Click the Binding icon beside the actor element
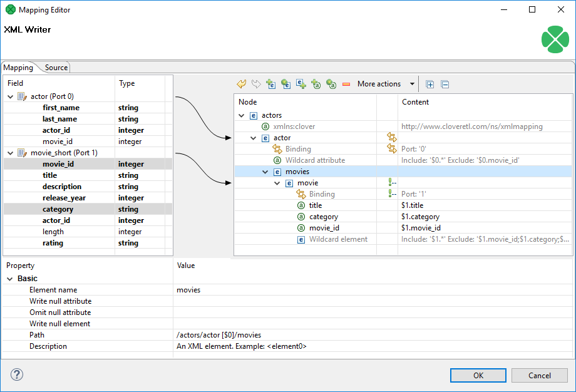 point(391,137)
